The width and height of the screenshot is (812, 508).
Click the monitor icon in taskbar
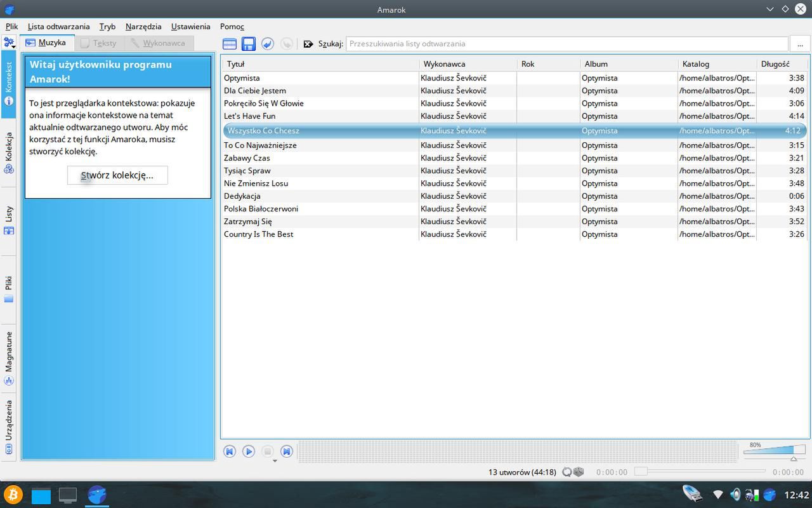[68, 495]
